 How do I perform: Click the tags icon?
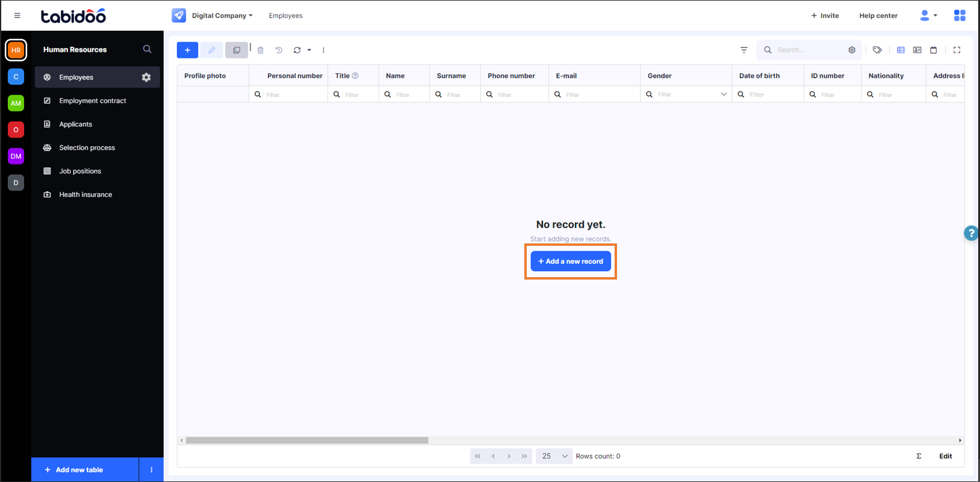click(x=877, y=50)
